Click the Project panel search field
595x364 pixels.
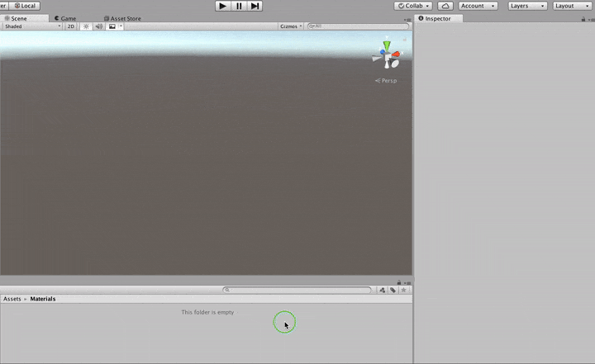[299, 291]
